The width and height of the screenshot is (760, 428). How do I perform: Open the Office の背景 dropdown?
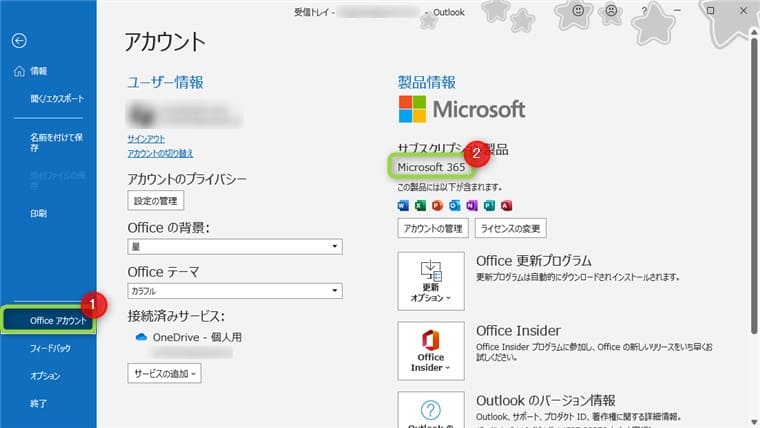tap(235, 247)
